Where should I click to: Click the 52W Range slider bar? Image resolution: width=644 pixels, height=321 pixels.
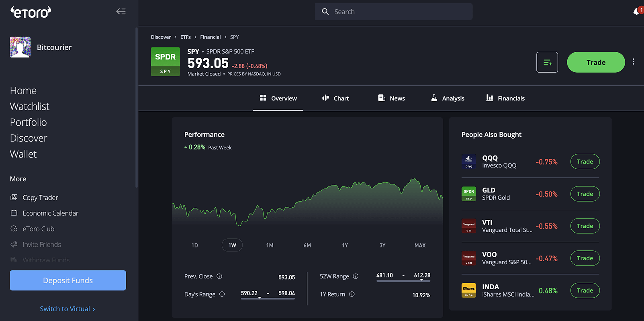(403, 281)
